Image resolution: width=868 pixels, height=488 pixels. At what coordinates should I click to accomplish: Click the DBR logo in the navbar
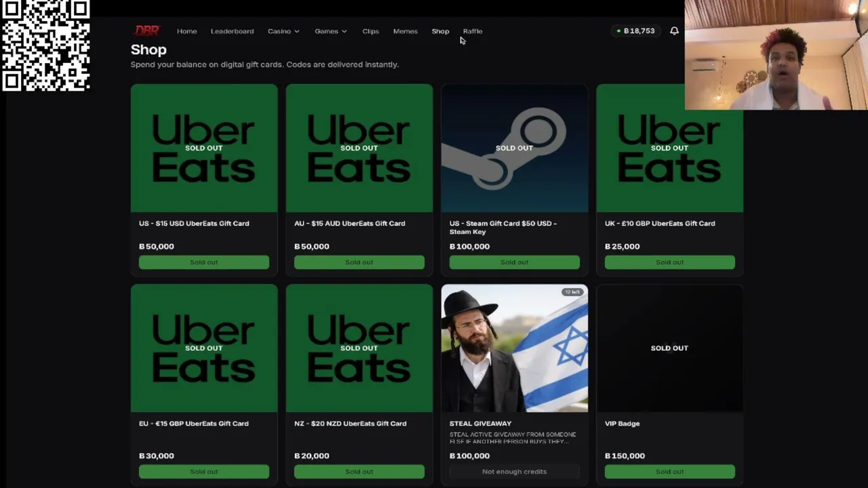(x=146, y=30)
